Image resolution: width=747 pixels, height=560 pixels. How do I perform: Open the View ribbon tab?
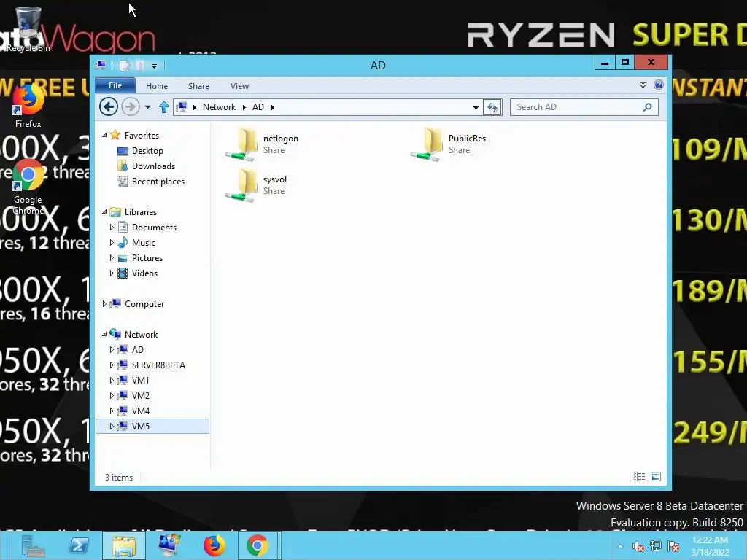tap(239, 86)
